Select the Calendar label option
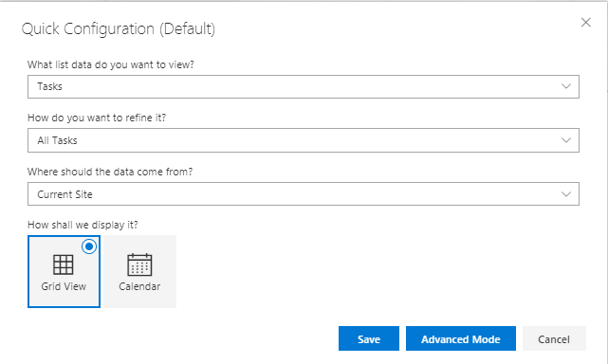The width and height of the screenshot is (608, 364). click(139, 286)
